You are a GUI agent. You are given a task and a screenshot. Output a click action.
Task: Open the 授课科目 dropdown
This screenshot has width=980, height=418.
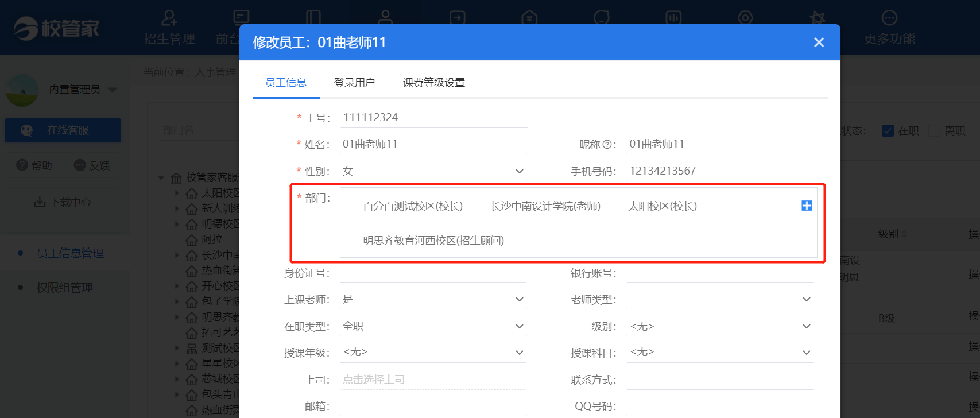pos(720,353)
